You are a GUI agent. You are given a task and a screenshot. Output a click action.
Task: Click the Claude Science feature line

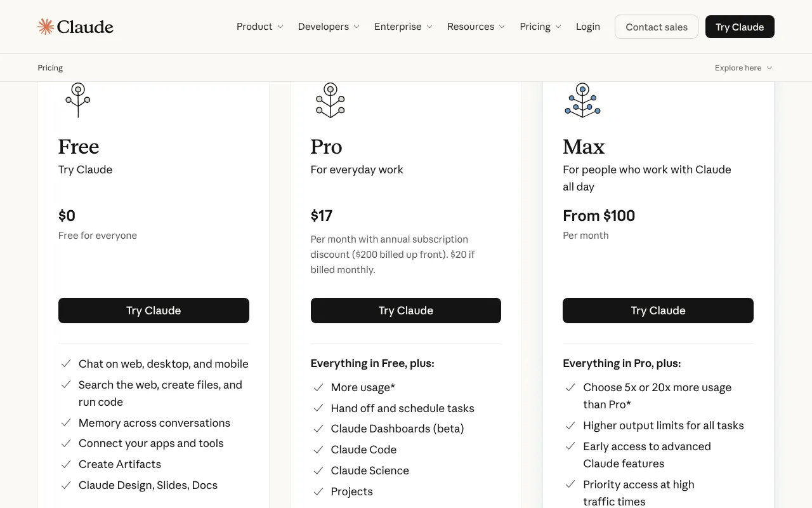click(x=370, y=471)
